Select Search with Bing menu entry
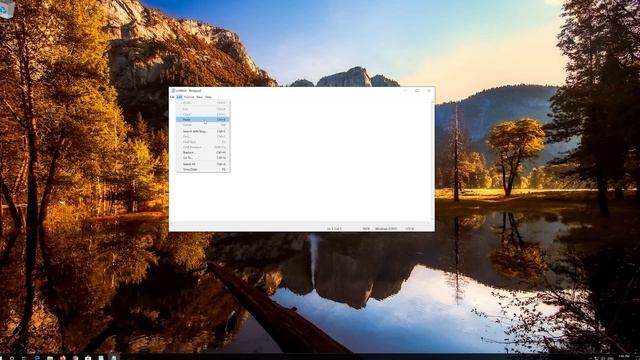This screenshot has width=640, height=360. [x=203, y=131]
